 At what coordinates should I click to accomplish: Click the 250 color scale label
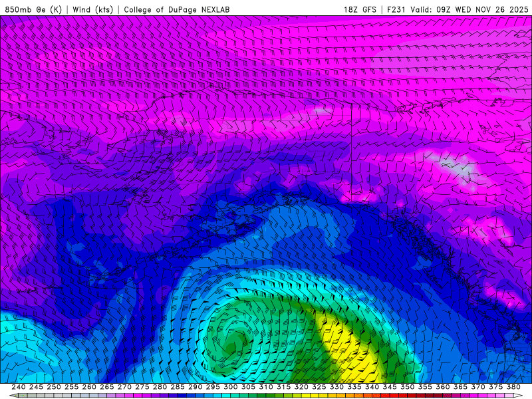[54, 387]
